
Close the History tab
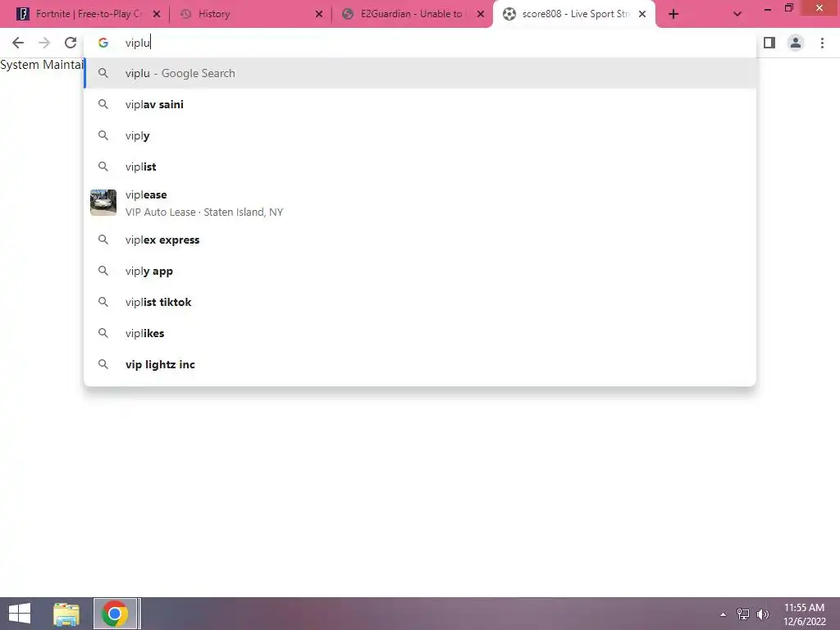point(319,15)
